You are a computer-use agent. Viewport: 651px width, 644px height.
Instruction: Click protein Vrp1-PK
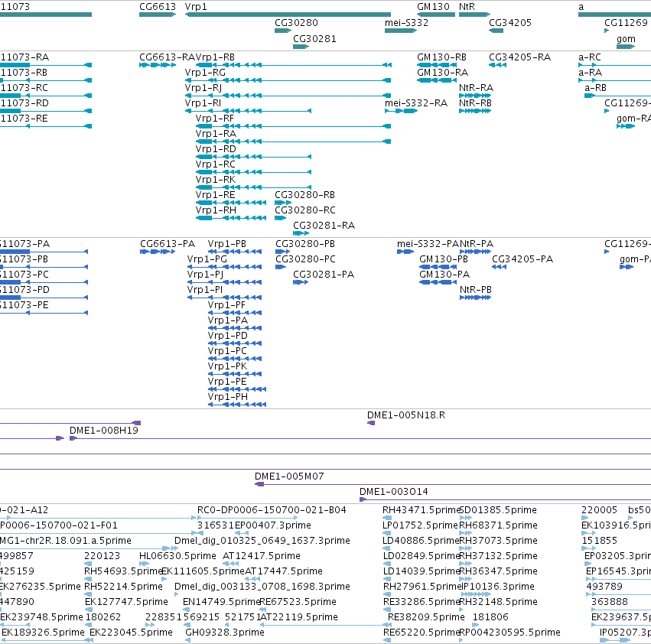[235, 374]
